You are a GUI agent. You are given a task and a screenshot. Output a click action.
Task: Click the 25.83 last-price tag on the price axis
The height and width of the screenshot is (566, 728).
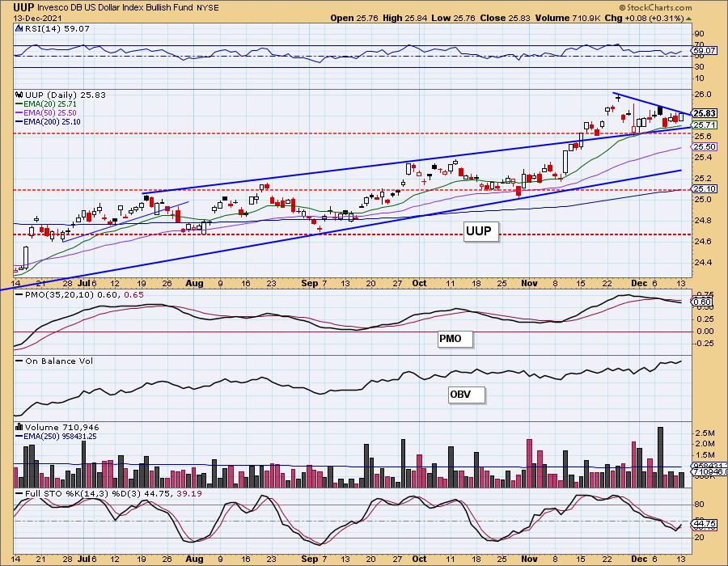pos(705,113)
